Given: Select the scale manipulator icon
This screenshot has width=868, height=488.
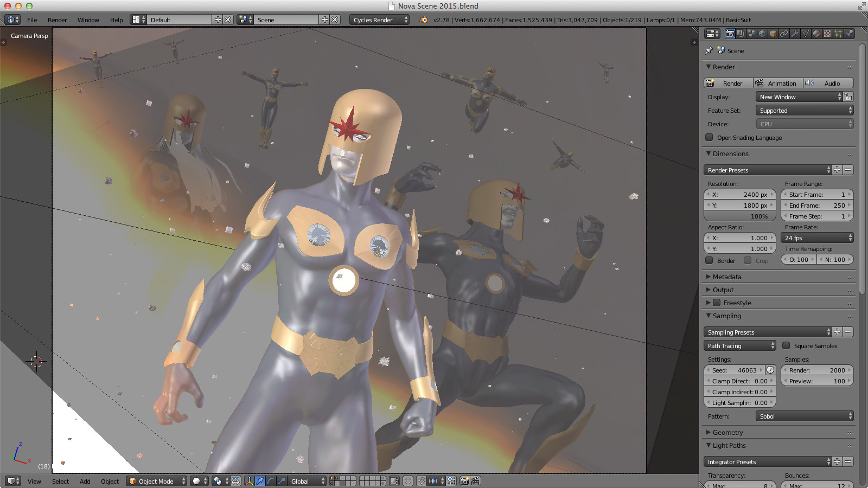Looking at the screenshot, I should coord(282,481).
